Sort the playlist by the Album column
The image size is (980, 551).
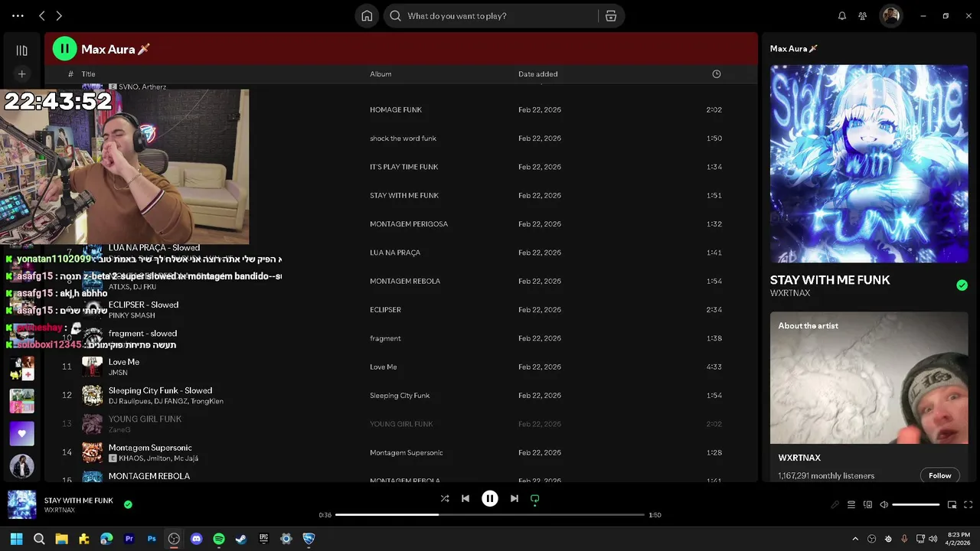point(381,74)
